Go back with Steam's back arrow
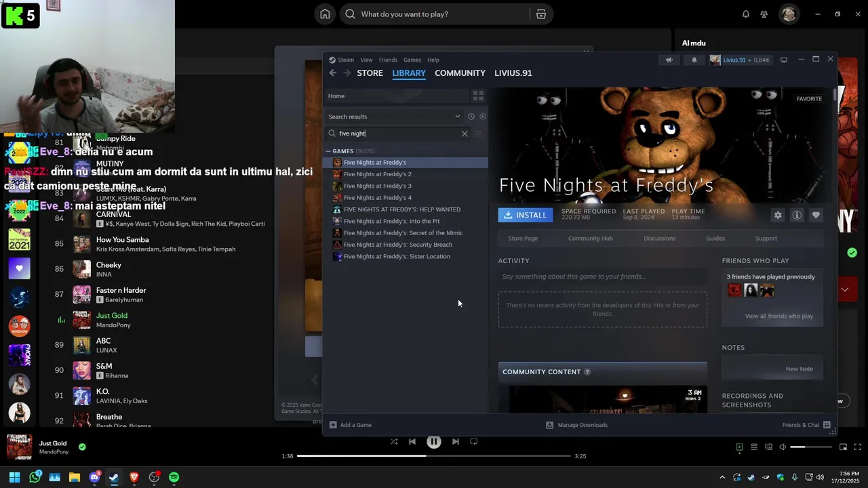The height and width of the screenshot is (488, 868). [x=332, y=73]
